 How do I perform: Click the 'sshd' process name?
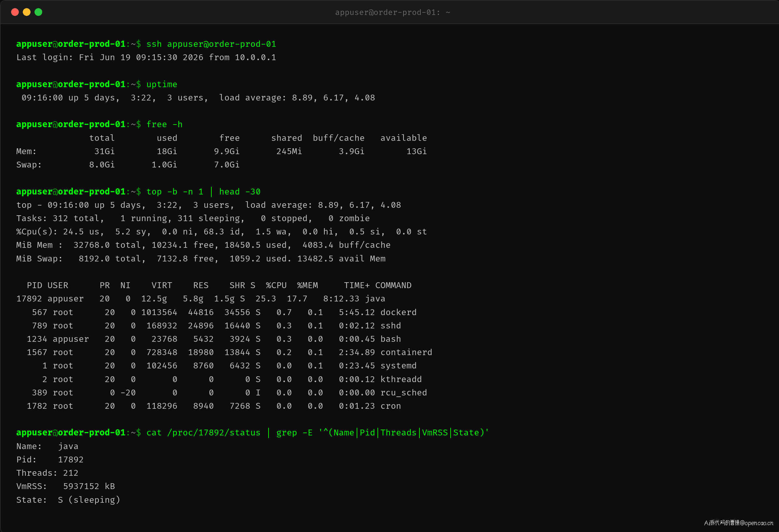pos(391,326)
